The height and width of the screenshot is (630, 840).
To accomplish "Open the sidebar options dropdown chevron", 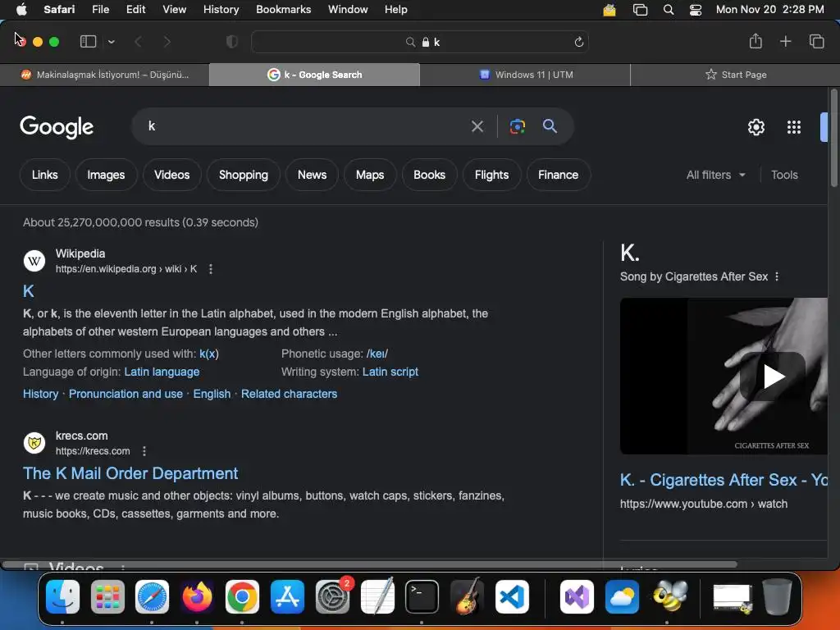I will 111,41.
